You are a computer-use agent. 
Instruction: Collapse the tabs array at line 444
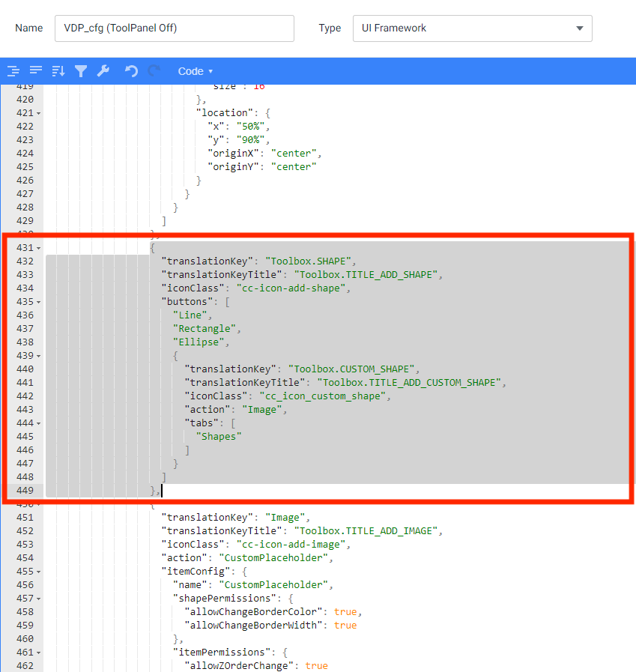(38, 423)
